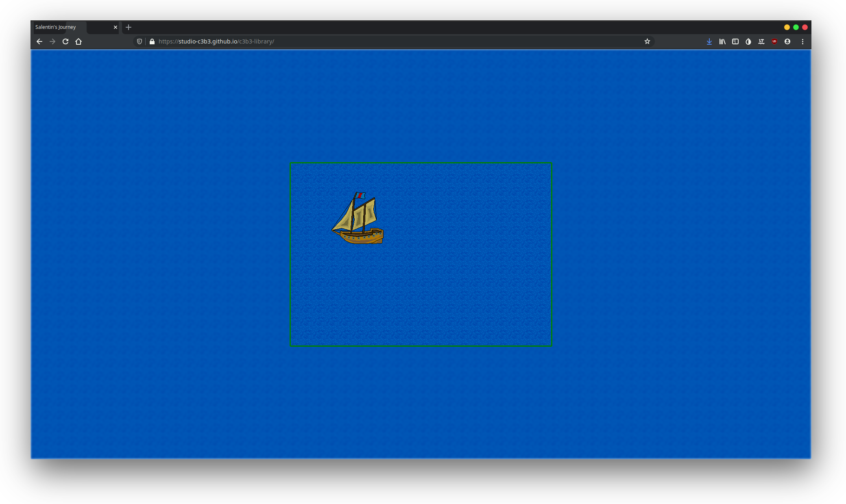Reload the current page
This screenshot has width=846, height=504.
click(x=65, y=41)
